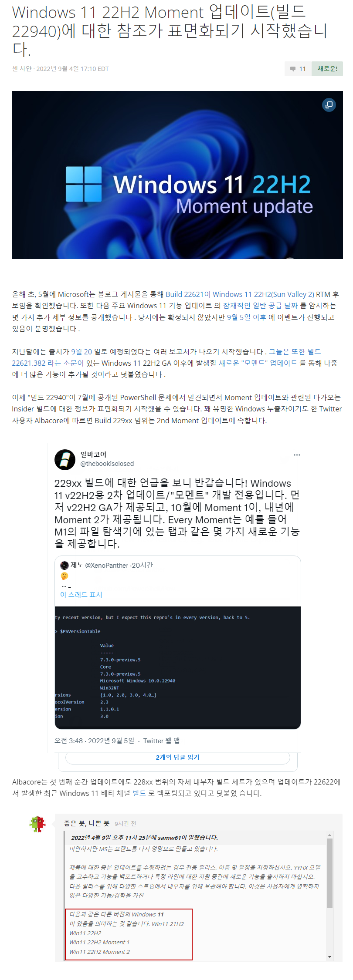Click the scroll-down arrow of the quote box
The image size is (353, 980).
click(x=330, y=957)
